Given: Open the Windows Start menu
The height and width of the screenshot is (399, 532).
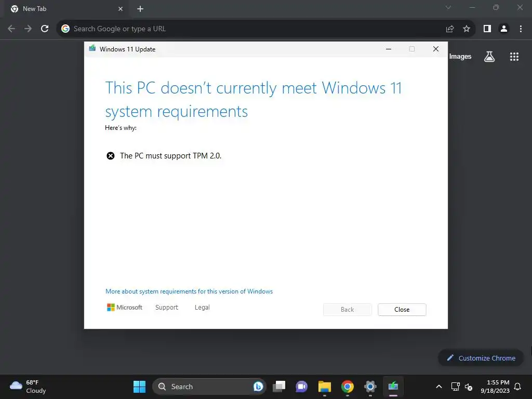Looking at the screenshot, I should [139, 387].
